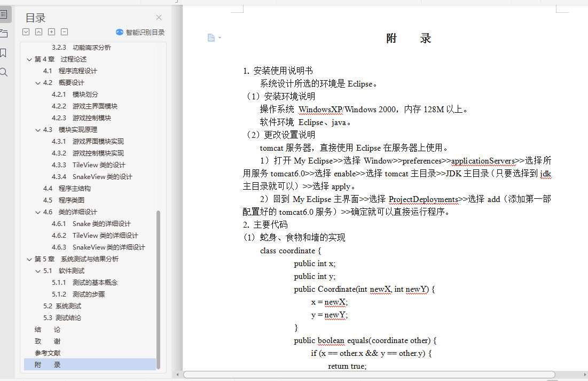Select highlighted 附录 entry in outline
Screen dimensions: 588x381
point(90,365)
